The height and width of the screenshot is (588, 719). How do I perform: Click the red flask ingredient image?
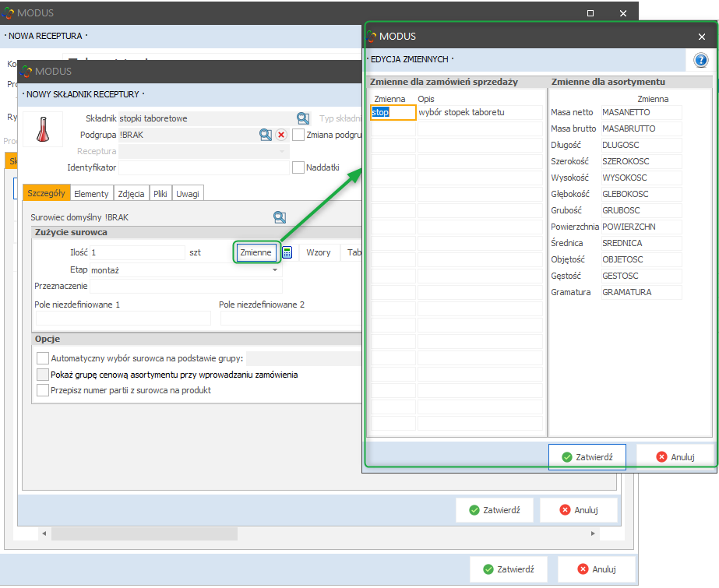44,128
